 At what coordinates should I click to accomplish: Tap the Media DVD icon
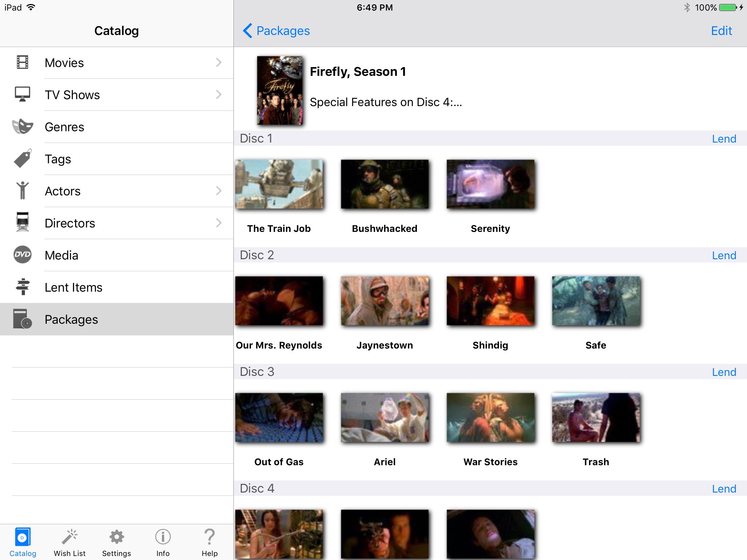click(23, 254)
